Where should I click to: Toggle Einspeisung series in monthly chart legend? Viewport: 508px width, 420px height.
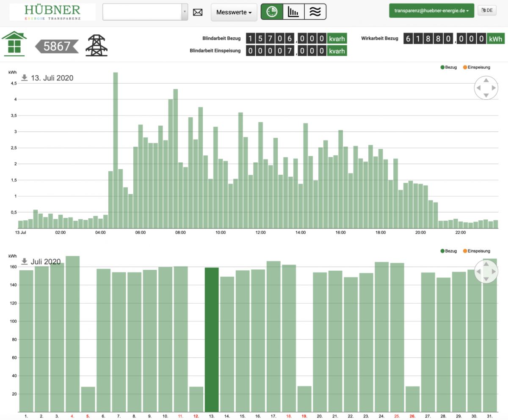(x=476, y=251)
